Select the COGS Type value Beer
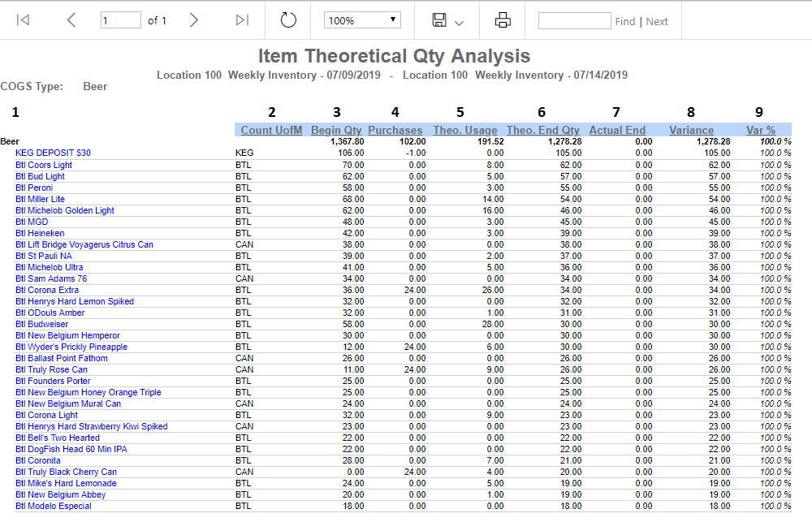Image resolution: width=812 pixels, height=522 pixels. [95, 87]
